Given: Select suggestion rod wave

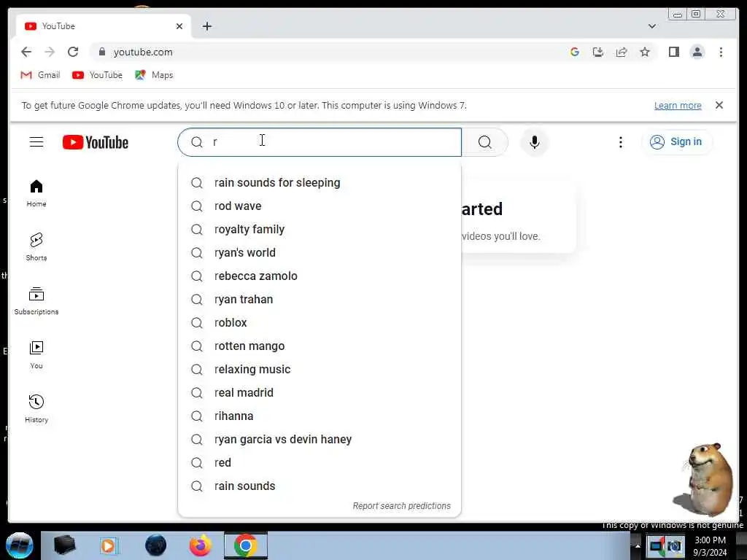Looking at the screenshot, I should pyautogui.click(x=320, y=206).
